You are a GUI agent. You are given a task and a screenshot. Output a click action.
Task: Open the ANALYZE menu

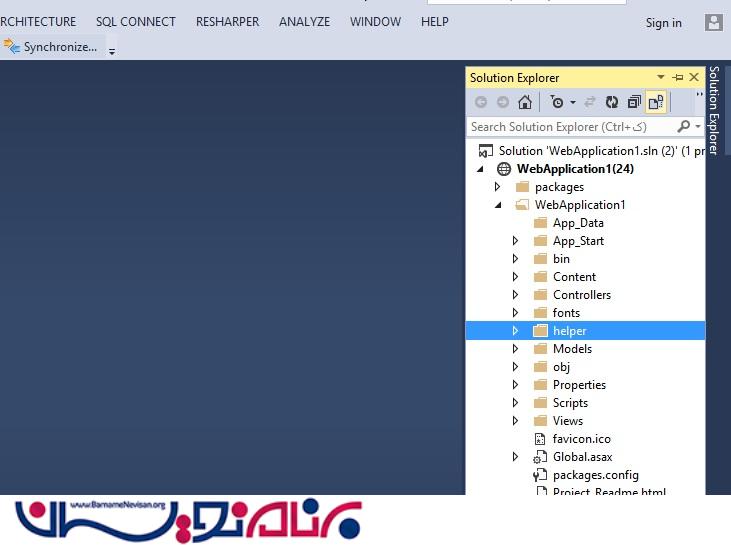pos(304,22)
